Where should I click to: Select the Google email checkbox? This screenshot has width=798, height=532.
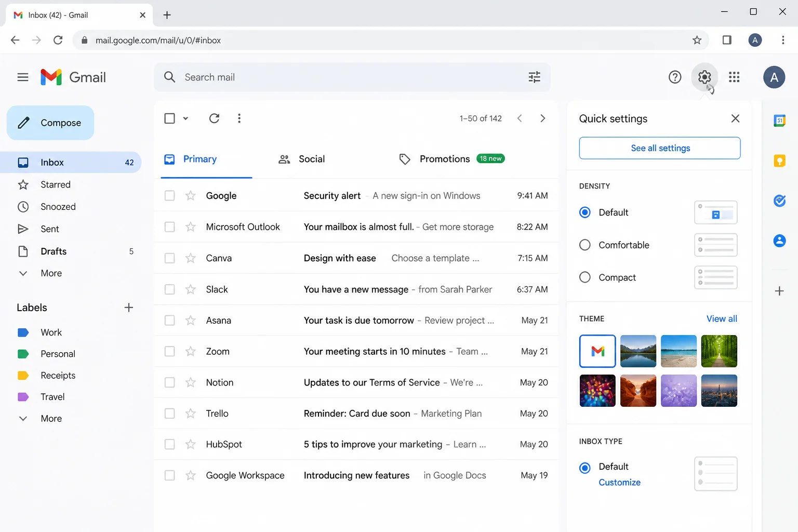[x=169, y=196]
